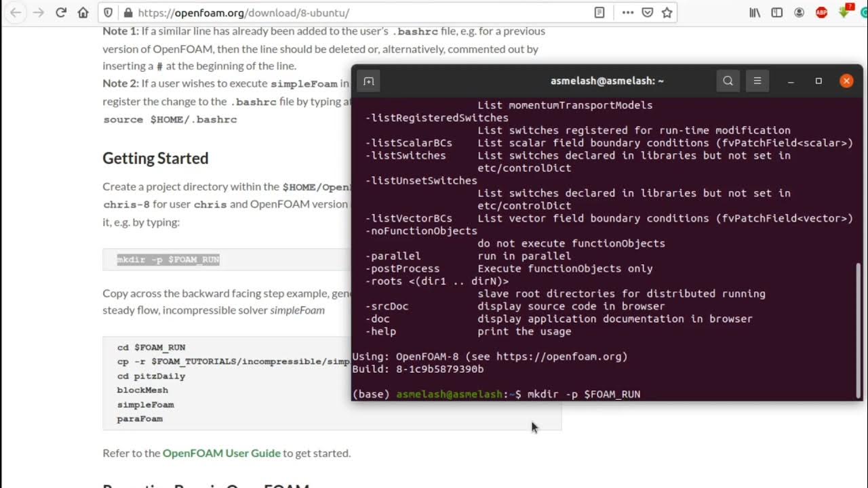Click the -listSwitches option in terminal
This screenshot has width=868, height=488.
coord(406,155)
